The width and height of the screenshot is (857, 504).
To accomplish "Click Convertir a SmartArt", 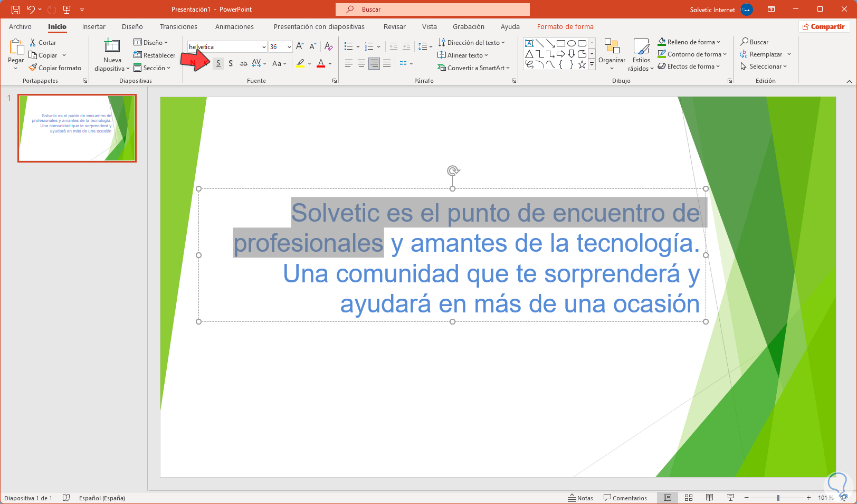I will click(473, 68).
